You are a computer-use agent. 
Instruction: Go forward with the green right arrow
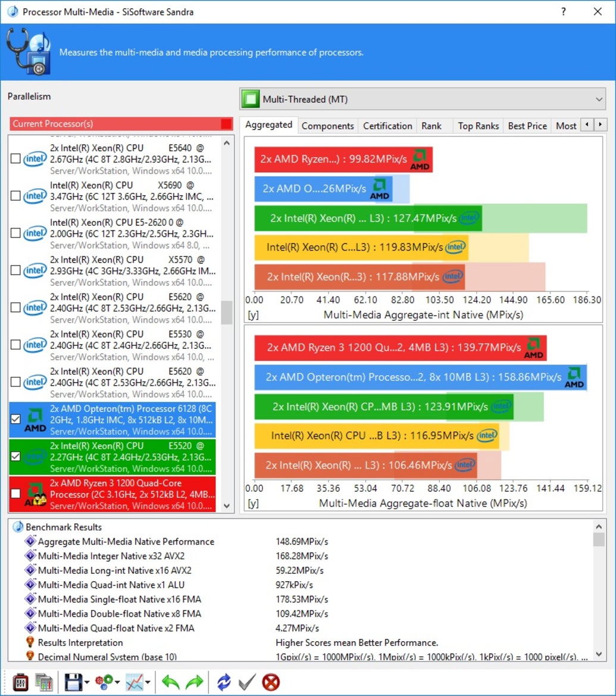195,682
